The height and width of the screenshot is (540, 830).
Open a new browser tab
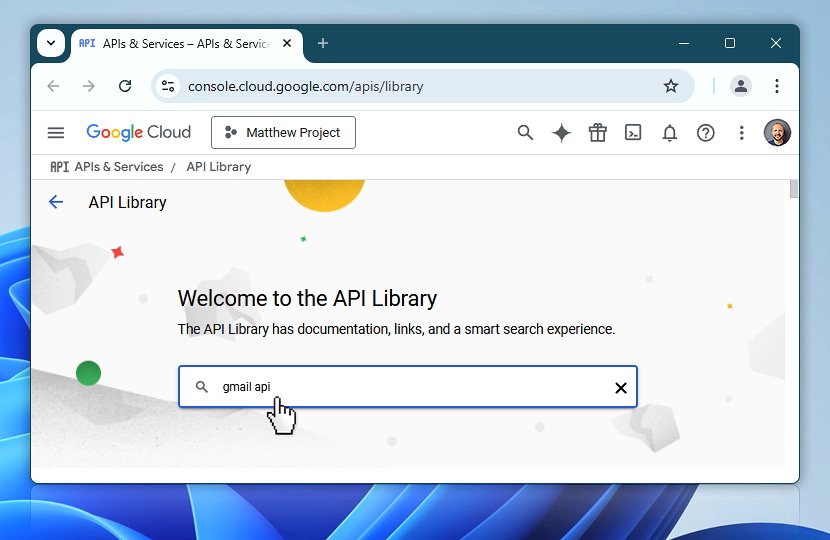click(323, 43)
